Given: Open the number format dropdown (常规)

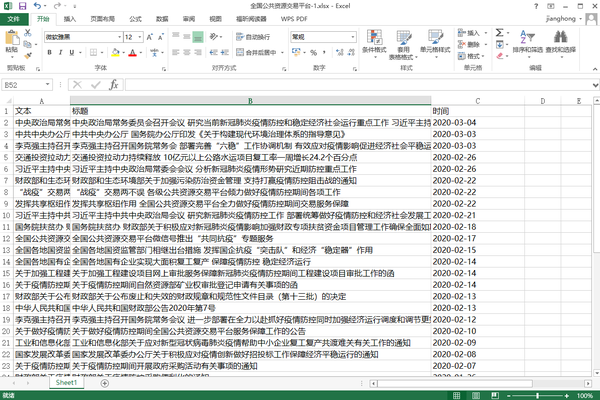Looking at the screenshot, I should pos(353,37).
